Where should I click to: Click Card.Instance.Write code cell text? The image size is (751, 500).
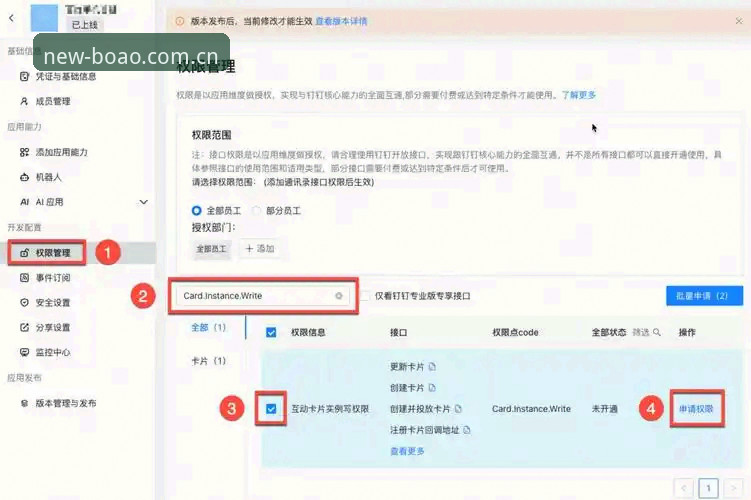pyautogui.click(x=531, y=409)
